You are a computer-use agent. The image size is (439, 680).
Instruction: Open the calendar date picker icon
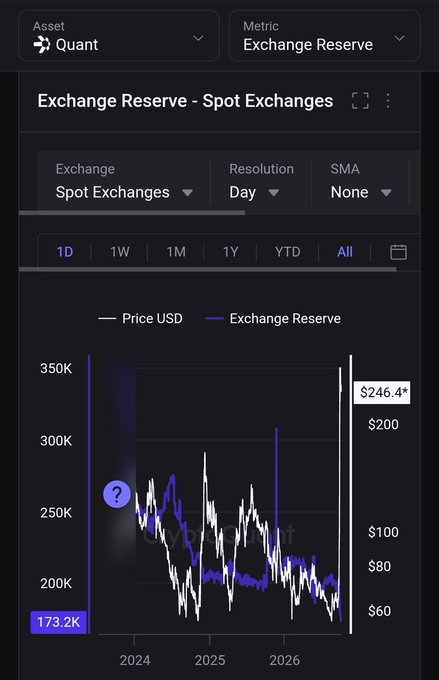point(398,252)
